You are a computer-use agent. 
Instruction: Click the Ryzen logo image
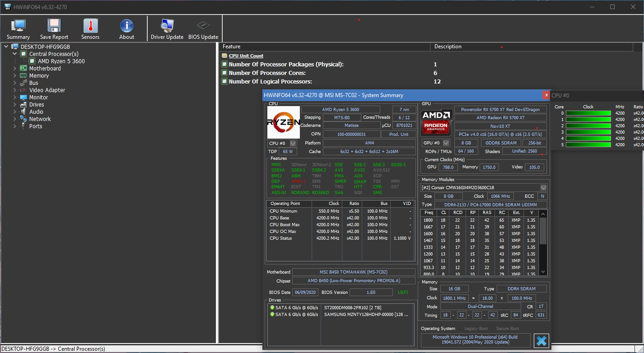(x=283, y=122)
